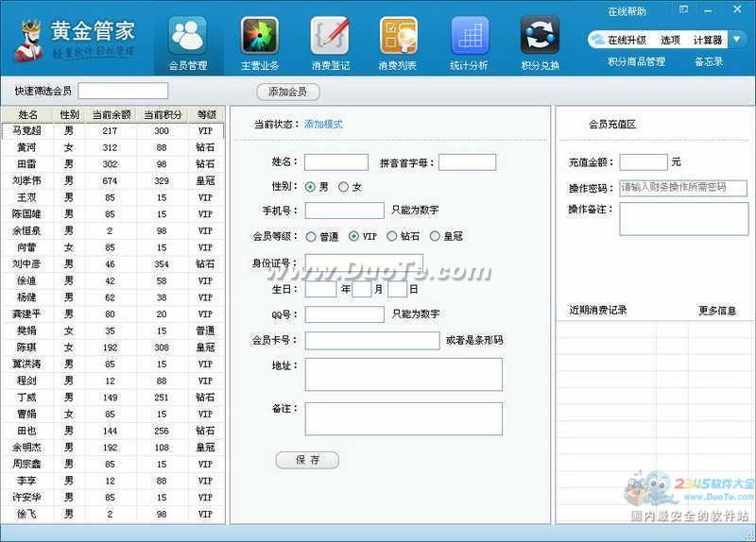Focus the birthday month field
This screenshot has height=542, width=756.
[362, 289]
